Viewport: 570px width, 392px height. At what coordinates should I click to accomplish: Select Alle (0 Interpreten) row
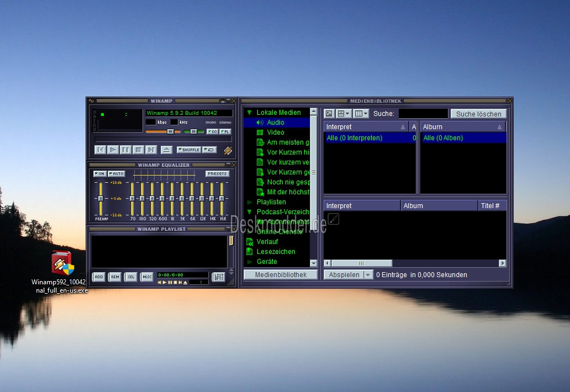[370, 137]
